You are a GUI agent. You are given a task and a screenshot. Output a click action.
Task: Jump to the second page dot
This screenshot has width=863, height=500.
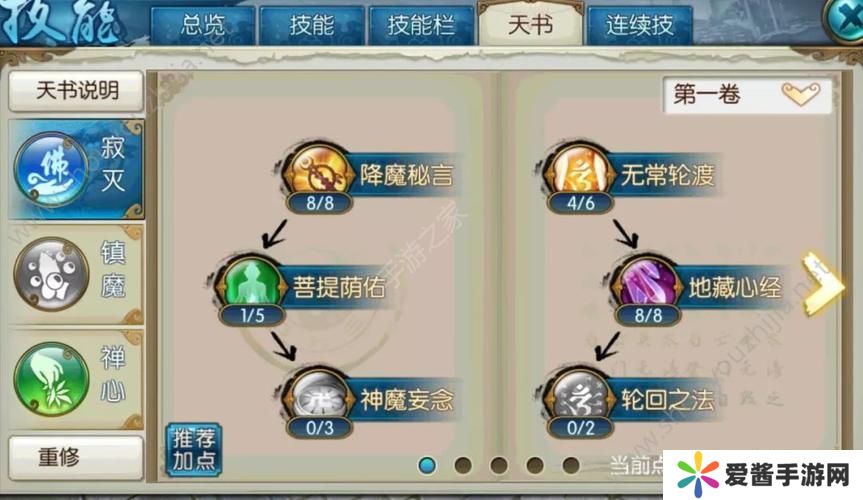pos(463,465)
